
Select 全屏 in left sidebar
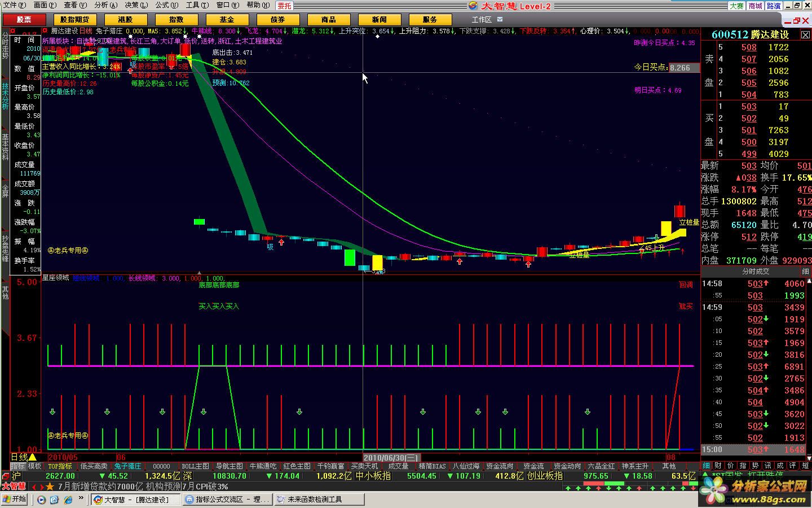pyautogui.click(x=5, y=190)
